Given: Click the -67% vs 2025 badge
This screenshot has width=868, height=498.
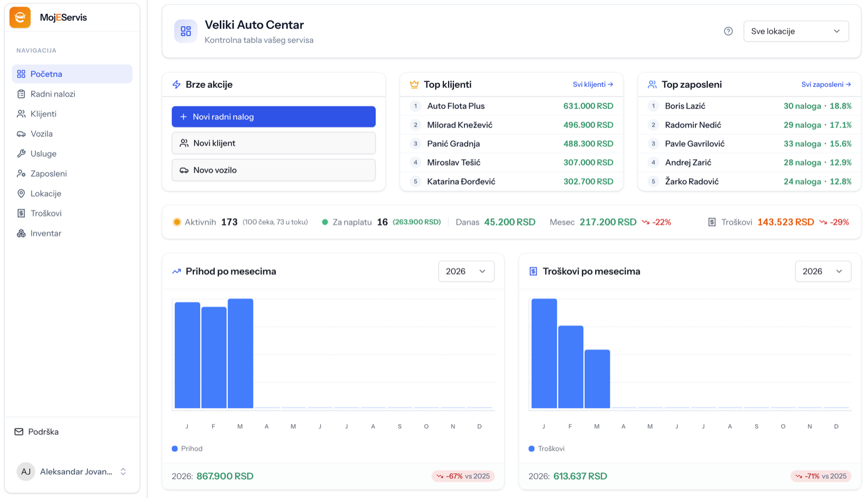Looking at the screenshot, I should [x=463, y=476].
